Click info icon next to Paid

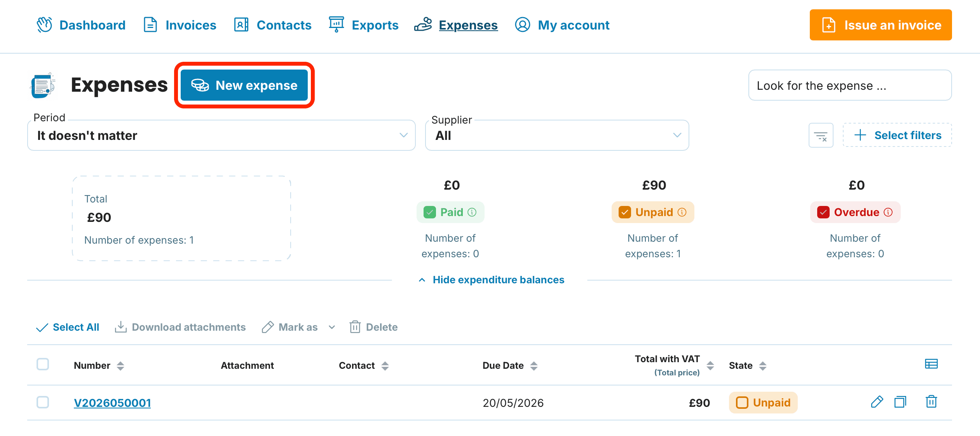[x=472, y=212]
